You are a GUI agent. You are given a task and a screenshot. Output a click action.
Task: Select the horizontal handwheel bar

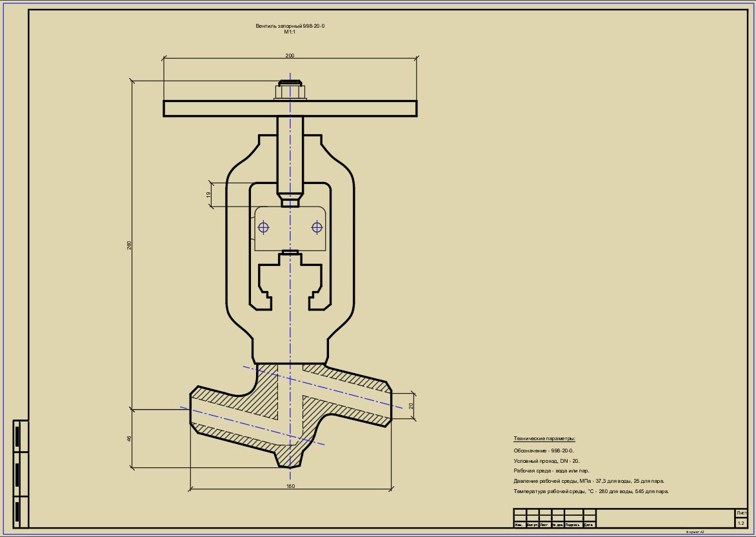pyautogui.click(x=213, y=108)
